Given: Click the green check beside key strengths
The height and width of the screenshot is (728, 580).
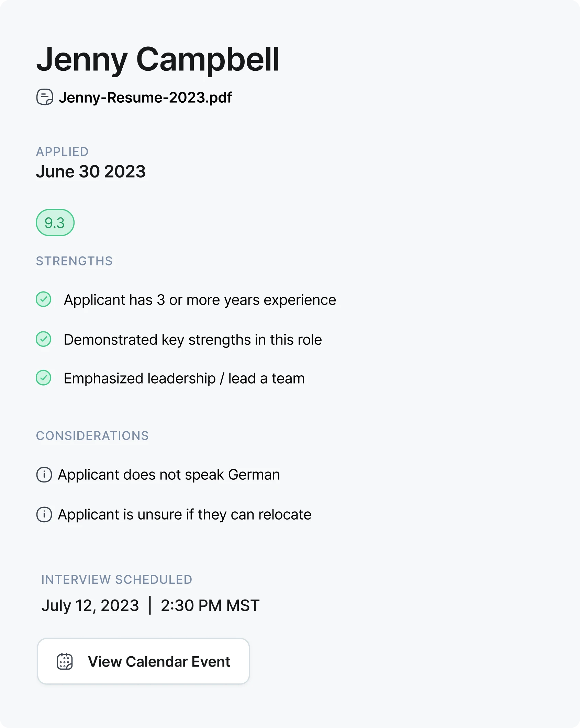Looking at the screenshot, I should 44,339.
